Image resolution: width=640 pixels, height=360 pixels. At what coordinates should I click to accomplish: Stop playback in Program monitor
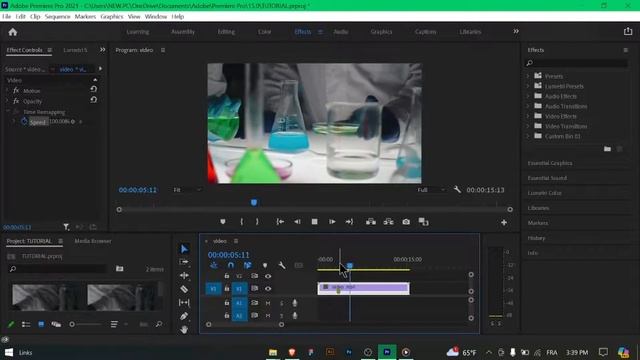click(314, 222)
